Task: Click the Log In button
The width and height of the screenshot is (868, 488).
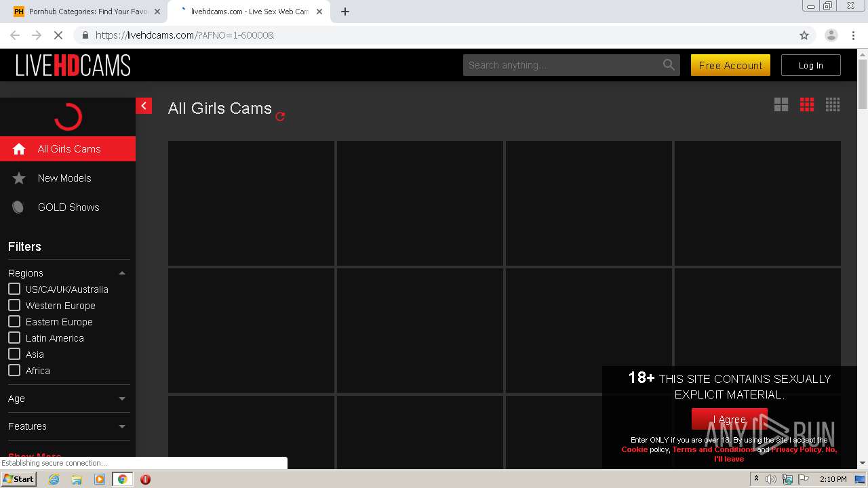Action: click(810, 65)
